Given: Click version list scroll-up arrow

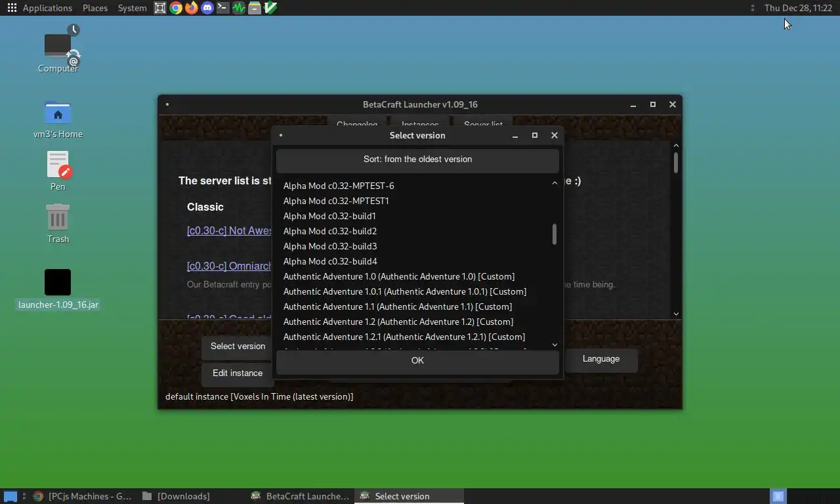Looking at the screenshot, I should point(555,183).
